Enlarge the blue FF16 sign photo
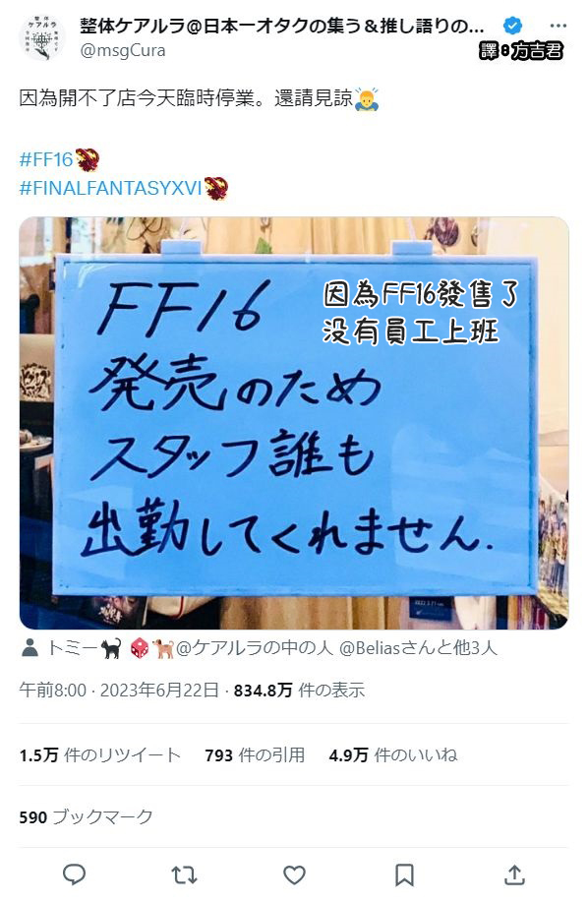Viewport: 588px width, 903px height. point(294,423)
